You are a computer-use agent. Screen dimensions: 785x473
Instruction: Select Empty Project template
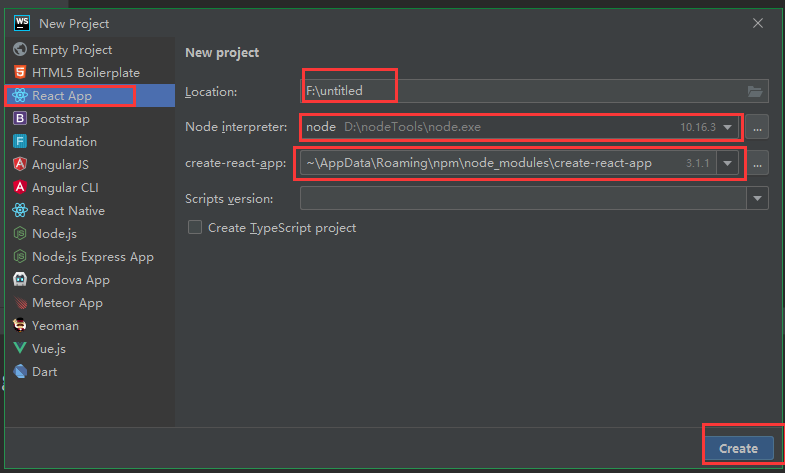(90, 50)
